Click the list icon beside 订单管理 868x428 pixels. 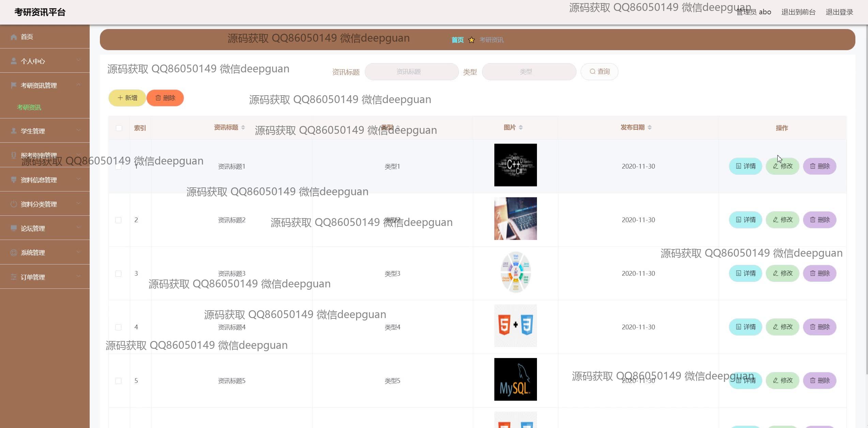click(14, 277)
